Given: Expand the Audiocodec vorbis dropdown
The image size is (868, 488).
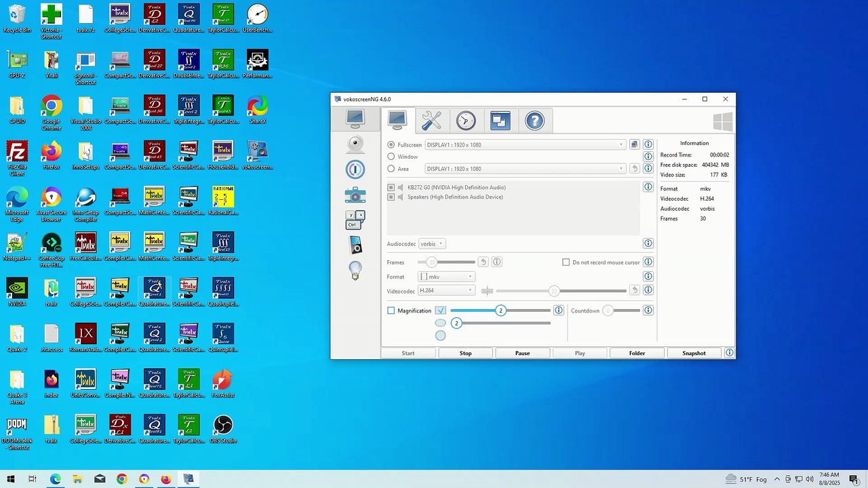Looking at the screenshot, I should click(432, 244).
